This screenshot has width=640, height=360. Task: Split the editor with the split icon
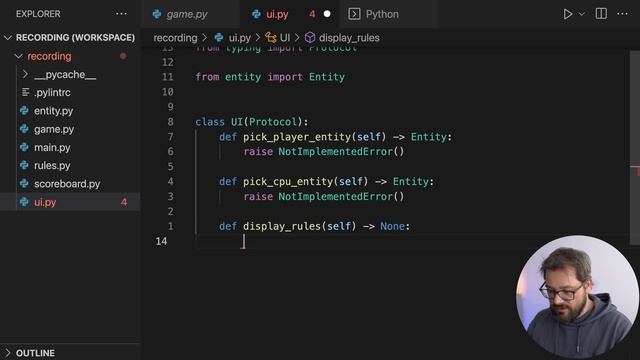pyautogui.click(x=601, y=14)
